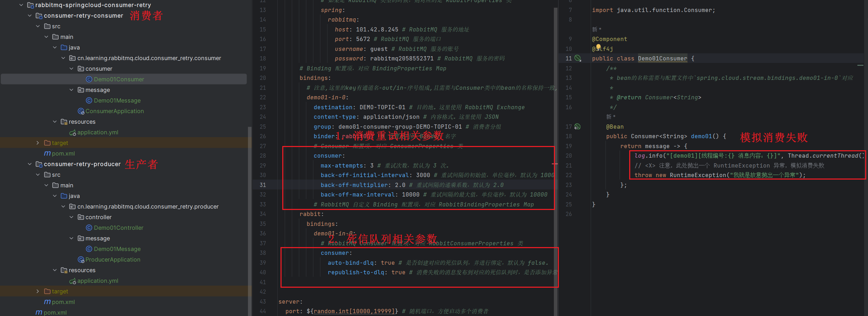
Task: Collapse the consumer package containing Demo01Consumer
Action: [x=72, y=69]
